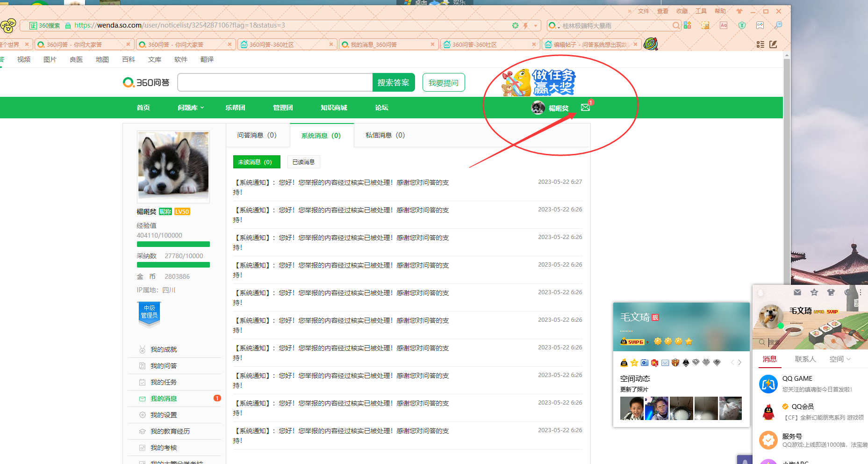Click previous arrow in profile card icon row
Viewport: 868px width, 464px height.
point(732,362)
